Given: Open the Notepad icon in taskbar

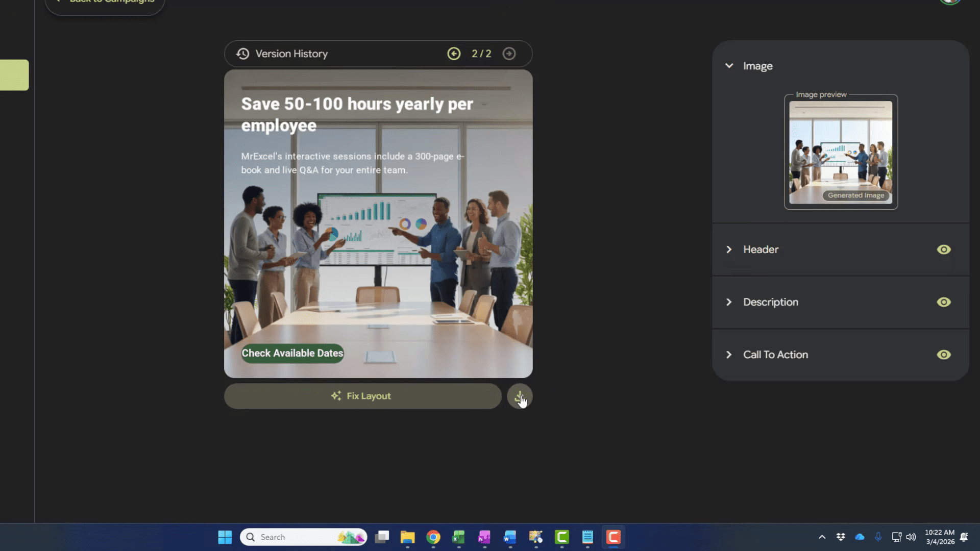Looking at the screenshot, I should 587,537.
